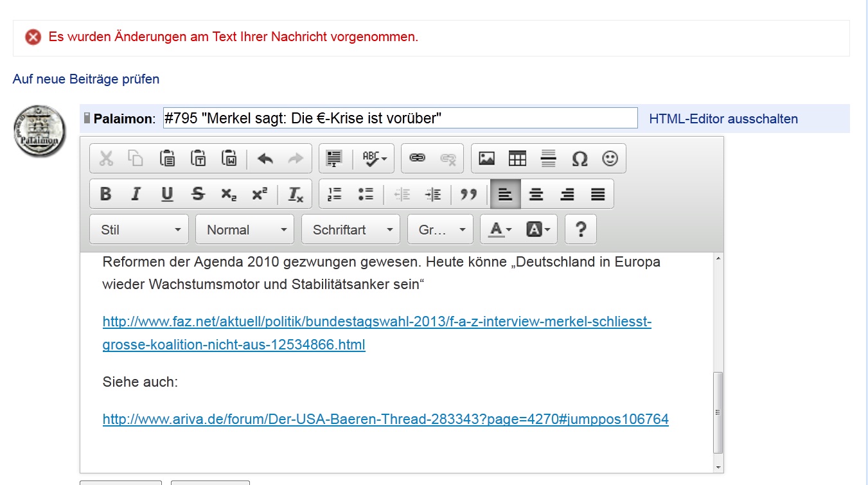The width and height of the screenshot is (868, 485).
Task: Click the message subject input field
Action: [400, 118]
